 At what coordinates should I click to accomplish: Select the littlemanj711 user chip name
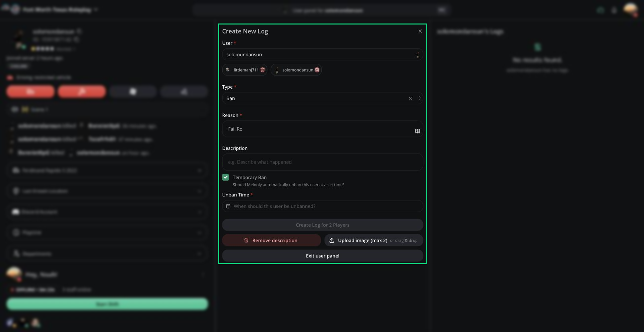pyautogui.click(x=246, y=70)
